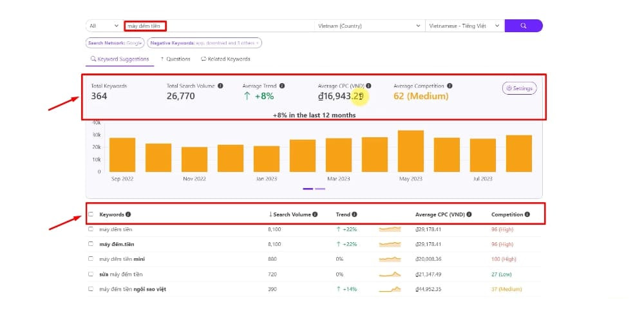Click the purple search magnifier button
The width and height of the screenshot is (644, 322).
click(x=523, y=26)
